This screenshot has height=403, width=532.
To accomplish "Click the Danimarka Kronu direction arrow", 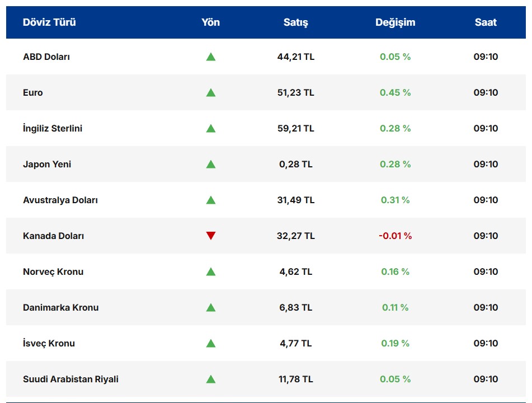I will click(210, 307).
